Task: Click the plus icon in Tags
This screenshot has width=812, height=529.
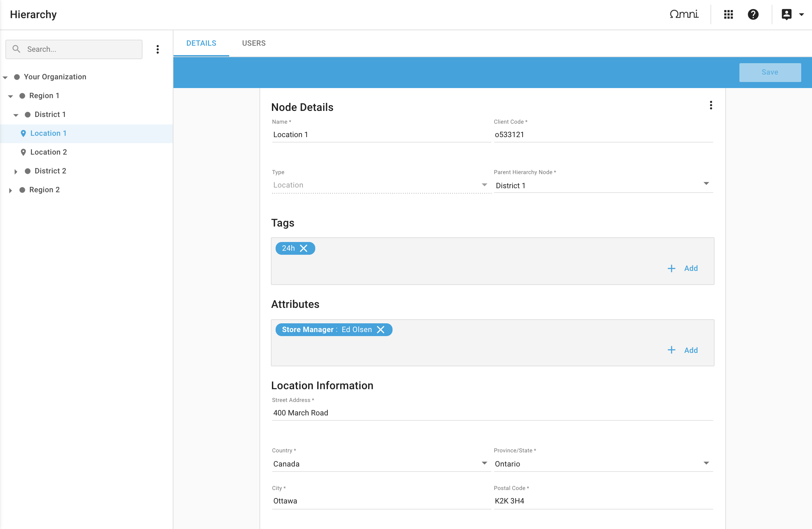Action: tap(672, 269)
